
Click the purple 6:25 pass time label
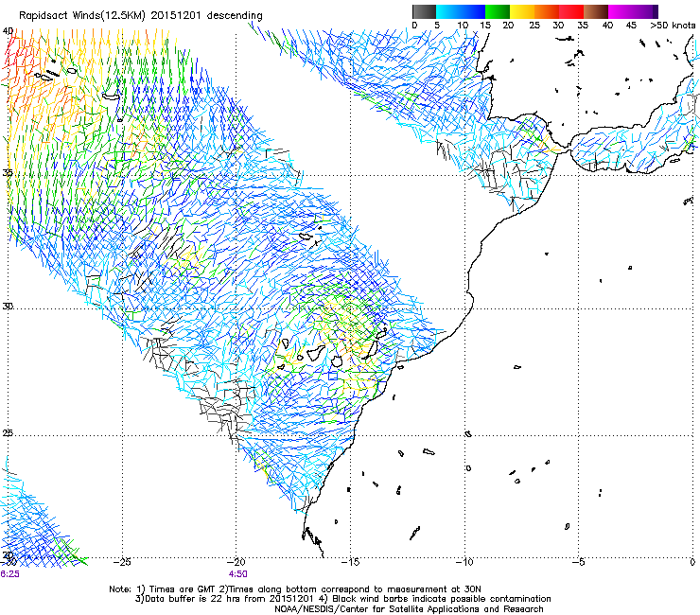[x=9, y=574]
